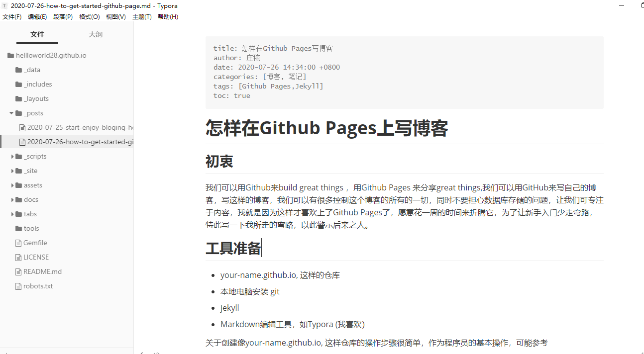
Task: Click the _layouts folder icon
Action: pyautogui.click(x=18, y=99)
